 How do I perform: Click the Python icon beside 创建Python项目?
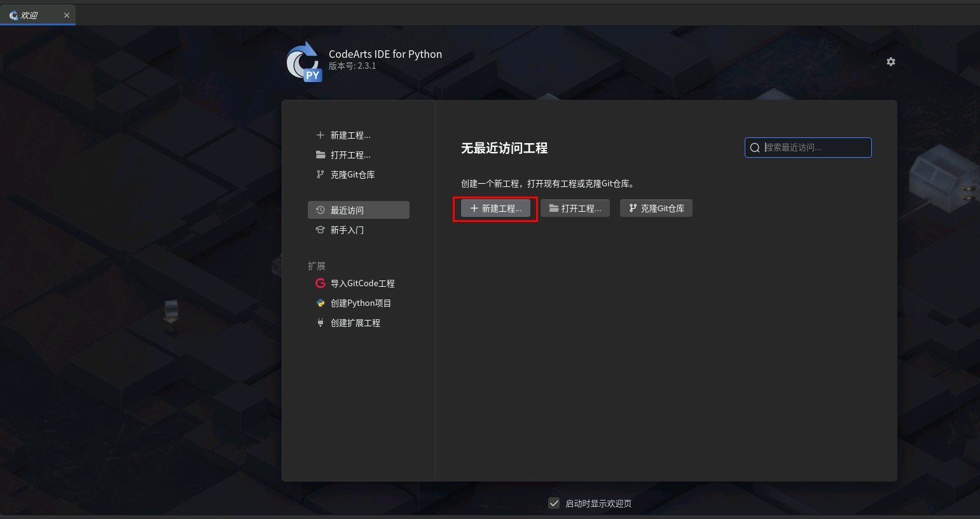(321, 303)
